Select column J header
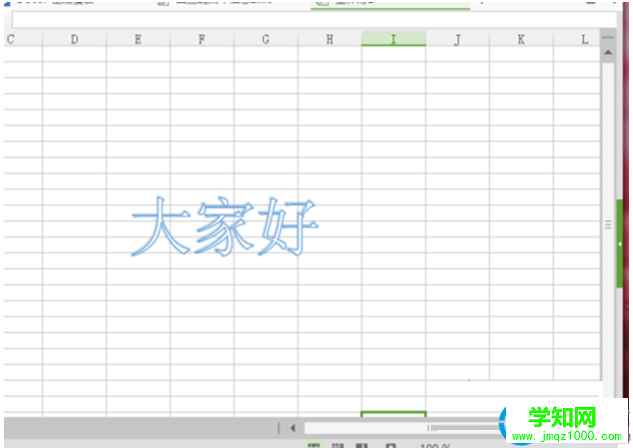The height and width of the screenshot is (448, 633). pyautogui.click(x=457, y=39)
